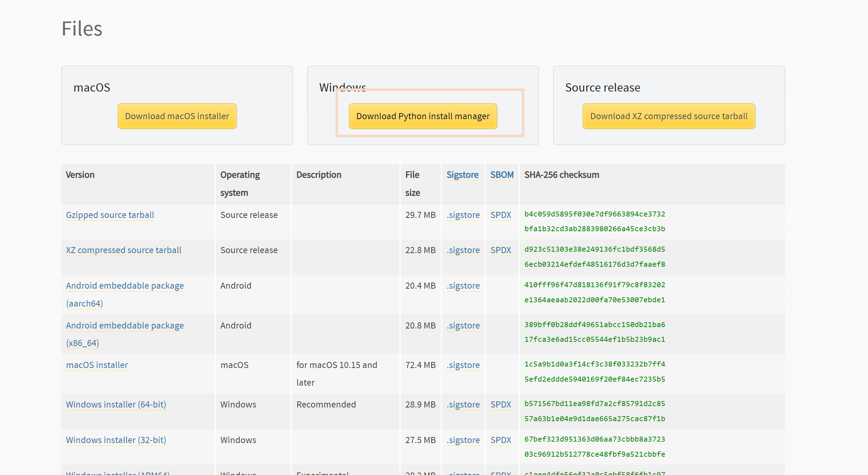The image size is (868, 475).
Task: Open .sigstore link for Gzipped source tarball
Action: tap(463, 215)
